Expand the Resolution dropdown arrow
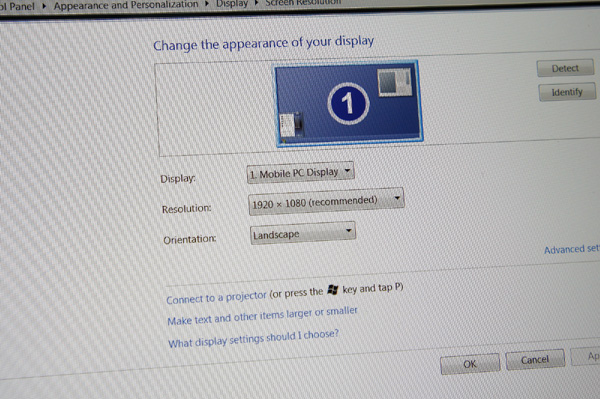The width and height of the screenshot is (600, 399). click(397, 198)
